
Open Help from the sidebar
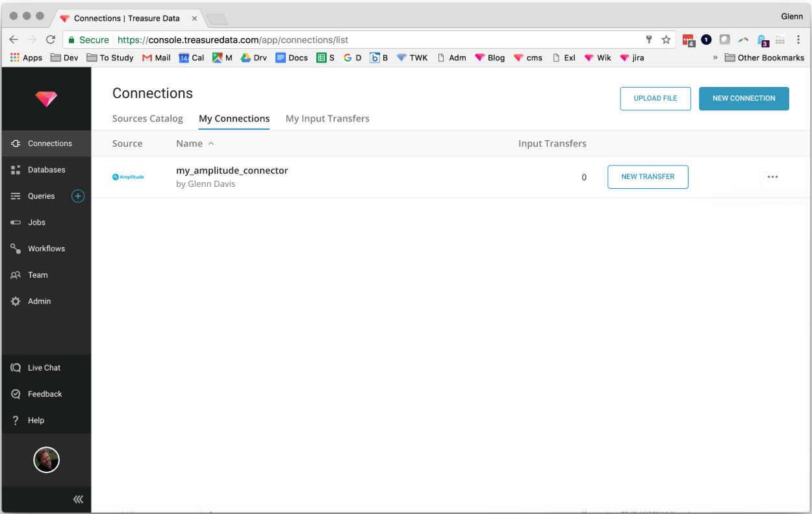36,421
